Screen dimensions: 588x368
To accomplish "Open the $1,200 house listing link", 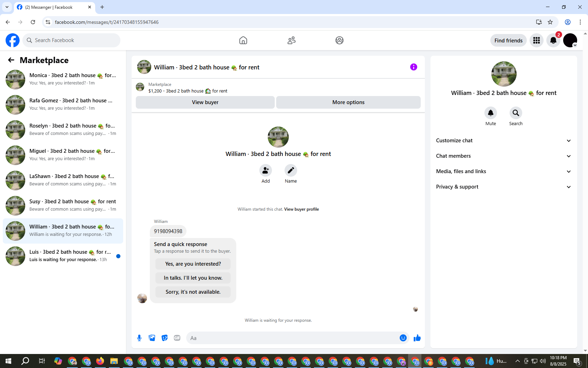I will (188, 91).
